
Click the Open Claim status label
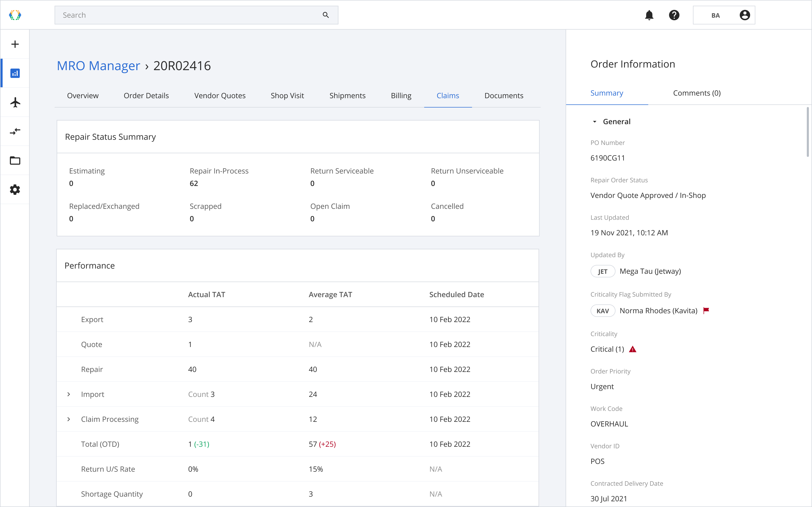330,206
